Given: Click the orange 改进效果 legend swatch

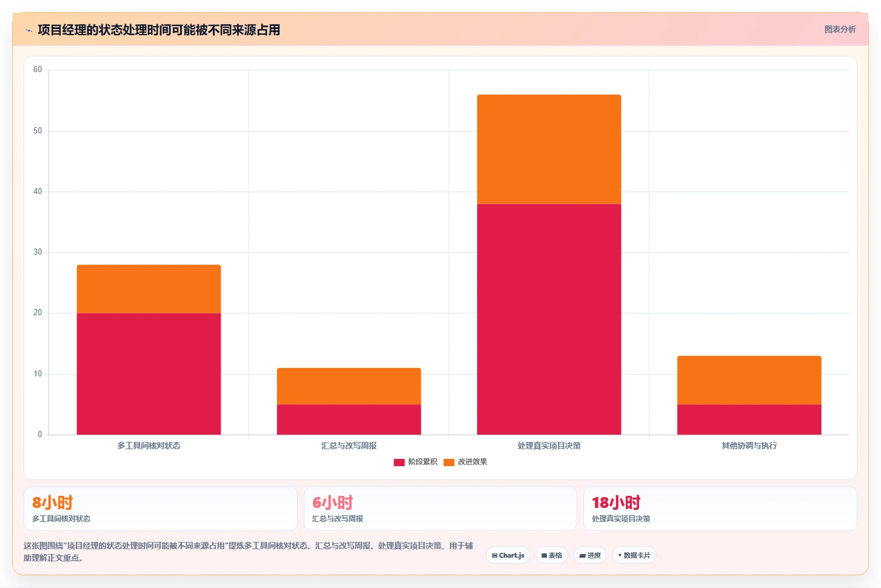Looking at the screenshot, I should click(x=449, y=463).
